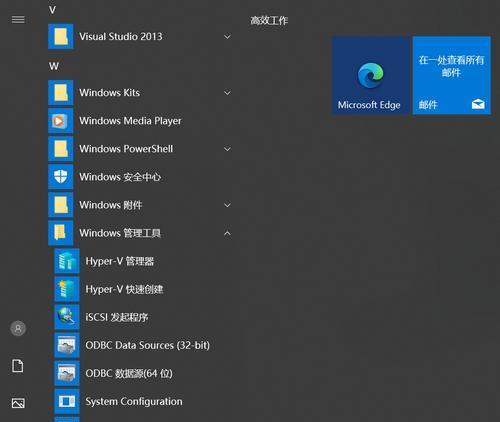Expand the Windows PowerShell folder chevron

click(x=227, y=149)
